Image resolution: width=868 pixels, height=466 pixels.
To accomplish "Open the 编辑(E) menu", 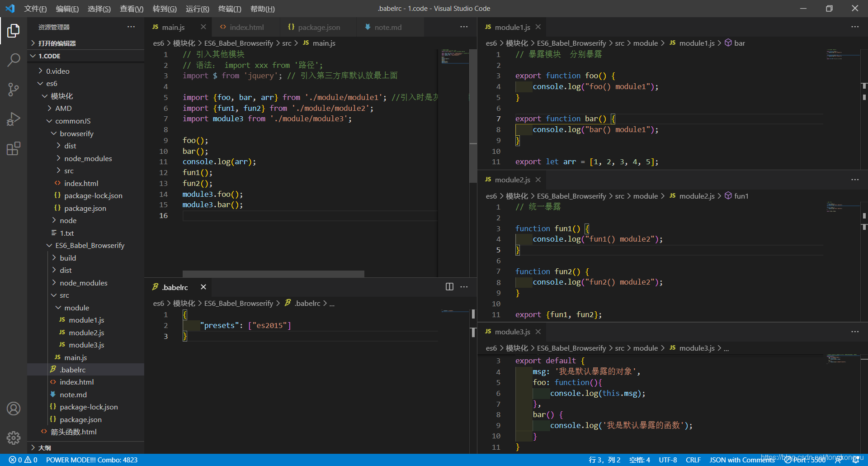I will (x=67, y=9).
